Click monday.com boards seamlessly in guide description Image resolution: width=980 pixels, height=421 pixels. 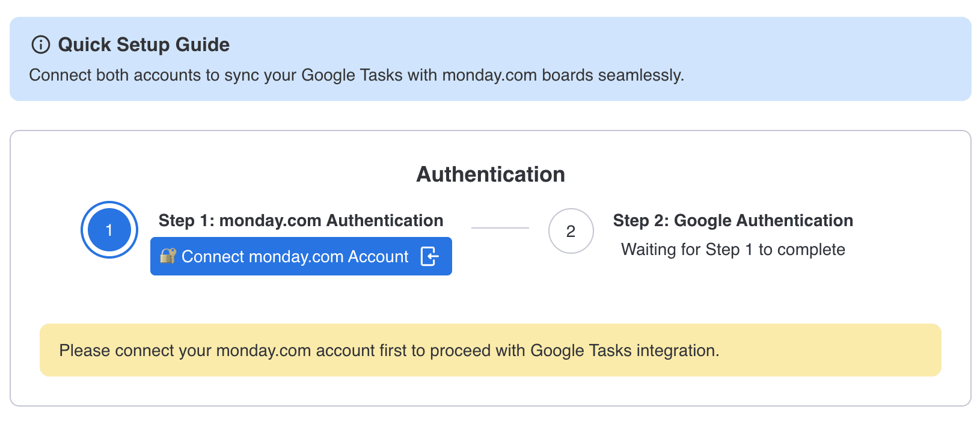click(562, 75)
